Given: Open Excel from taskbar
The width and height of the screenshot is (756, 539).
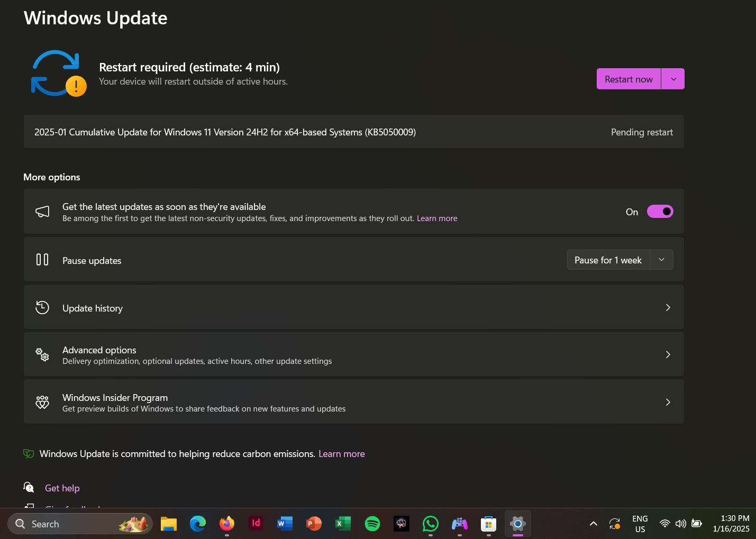Looking at the screenshot, I should (x=343, y=524).
